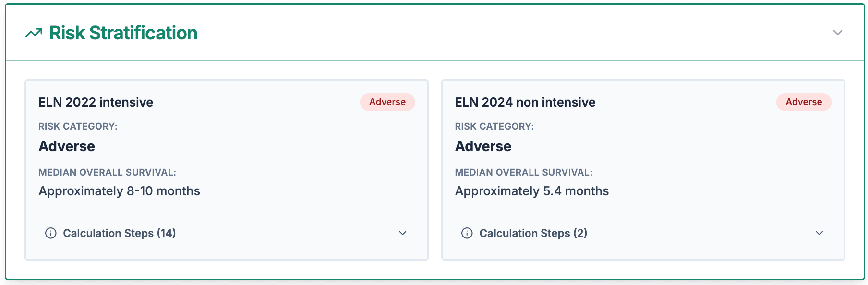Select the Adverse risk category text on left card

tap(67, 146)
